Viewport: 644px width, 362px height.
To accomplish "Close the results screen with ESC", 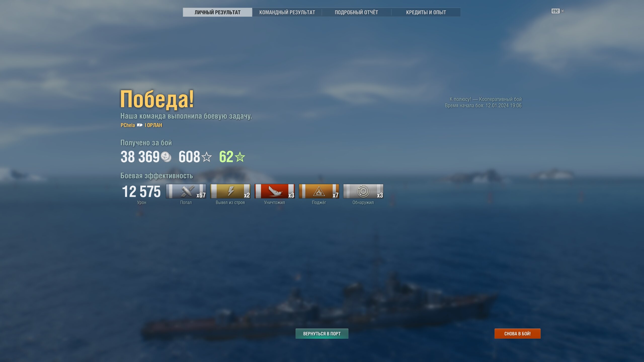I will tap(557, 11).
